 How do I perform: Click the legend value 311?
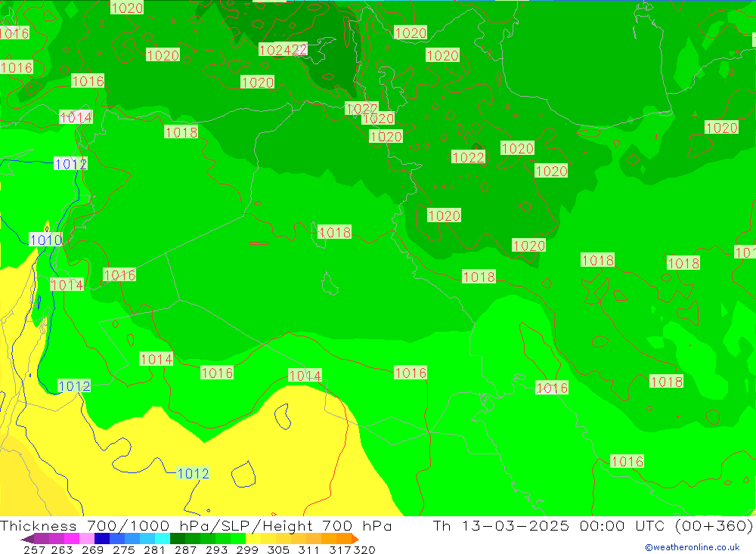[308, 549]
